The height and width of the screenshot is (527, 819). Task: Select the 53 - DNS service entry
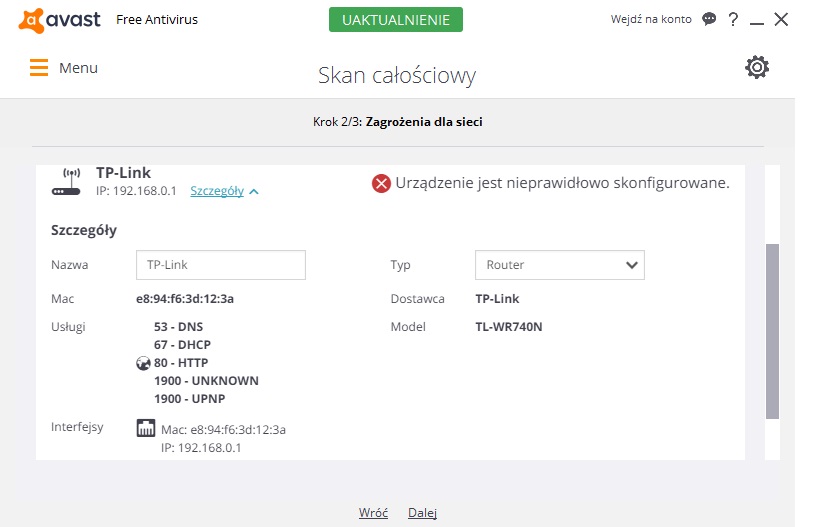tap(178, 327)
